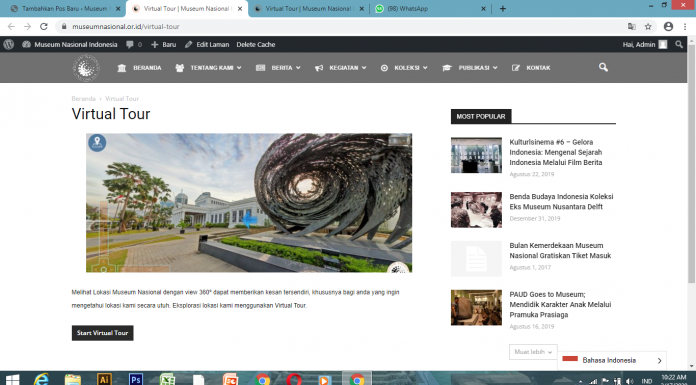696x385 pixels.
Task: Reload the page with the refresh icon
Action: tap(44, 27)
